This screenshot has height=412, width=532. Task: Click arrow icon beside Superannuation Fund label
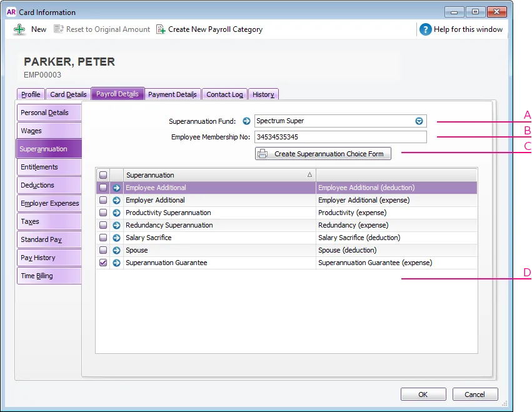point(246,121)
